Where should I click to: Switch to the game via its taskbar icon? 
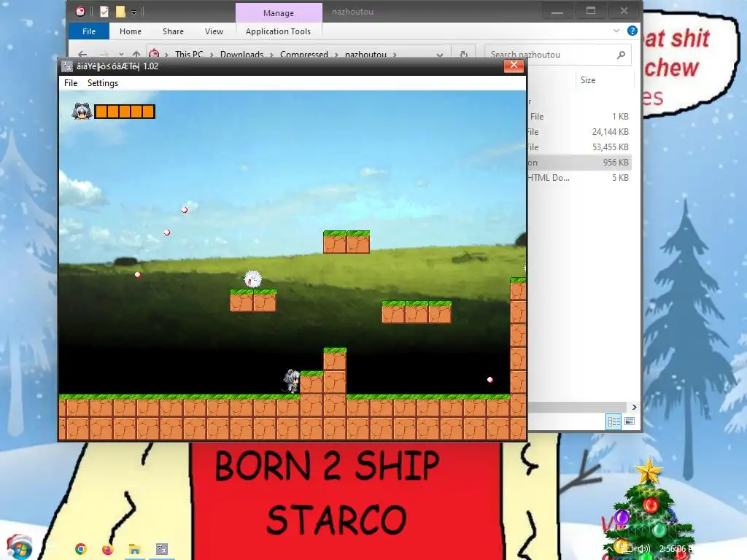[x=162, y=549]
